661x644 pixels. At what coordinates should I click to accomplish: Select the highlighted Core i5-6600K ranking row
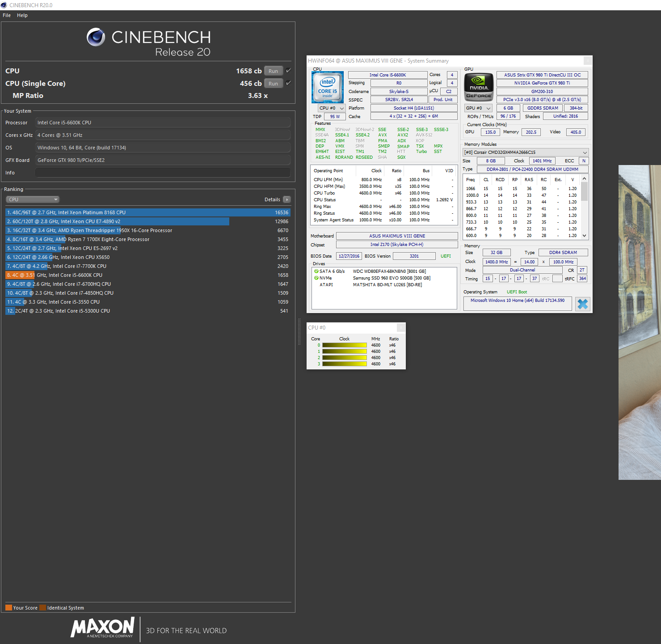[148, 275]
